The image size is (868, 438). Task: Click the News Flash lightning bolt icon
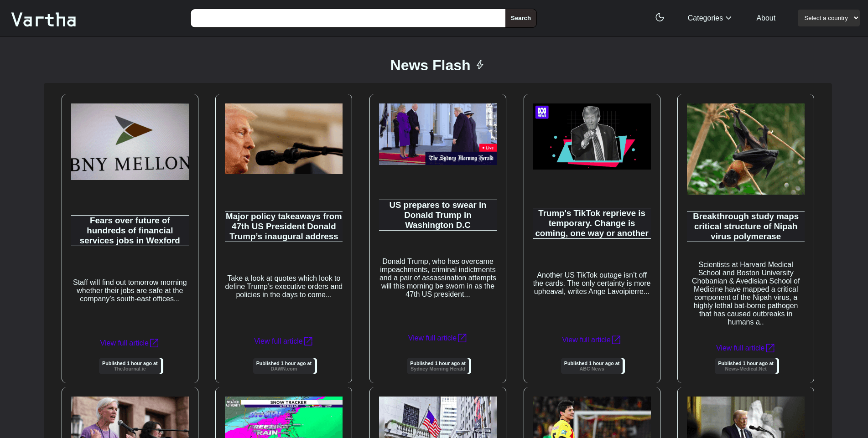480,65
